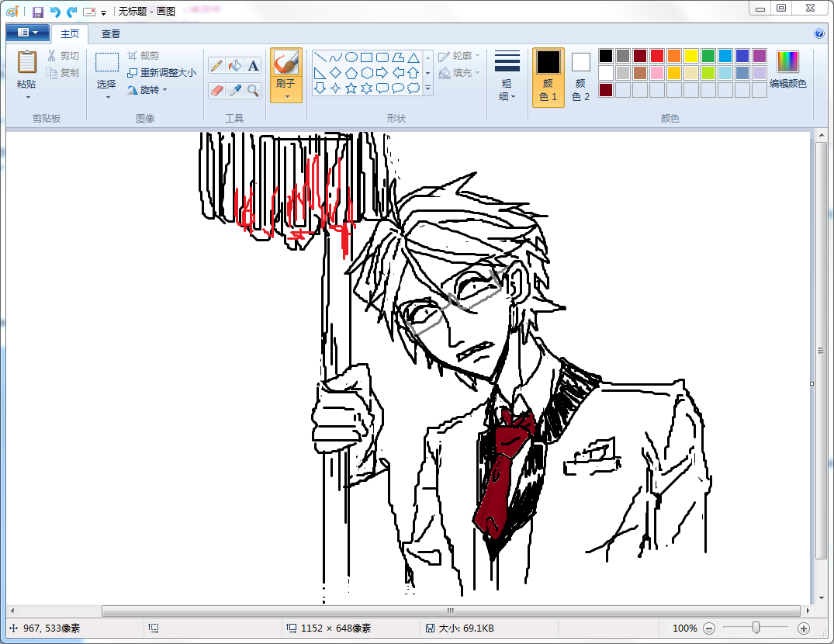This screenshot has height=644, width=834.
Task: Activate the 颜色 2 background color box
Action: pyautogui.click(x=581, y=77)
